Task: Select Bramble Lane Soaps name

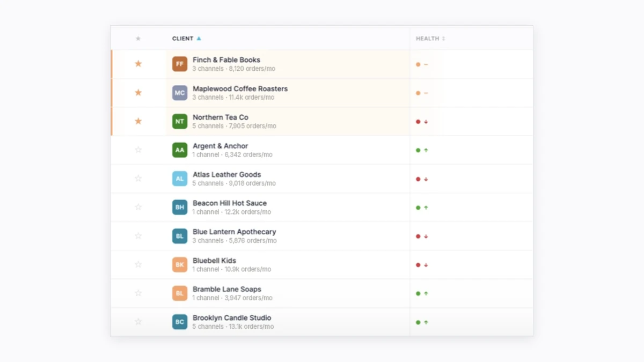Action: point(227,289)
